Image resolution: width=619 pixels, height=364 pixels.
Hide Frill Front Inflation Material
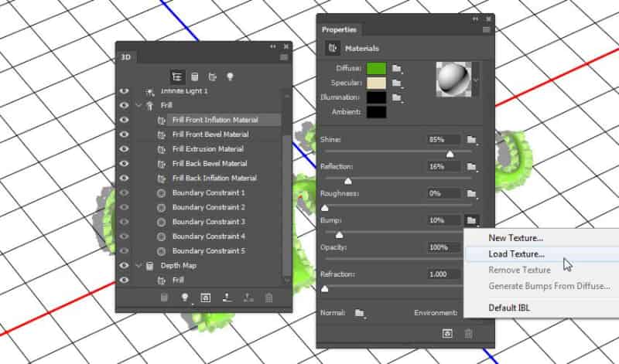pos(124,120)
